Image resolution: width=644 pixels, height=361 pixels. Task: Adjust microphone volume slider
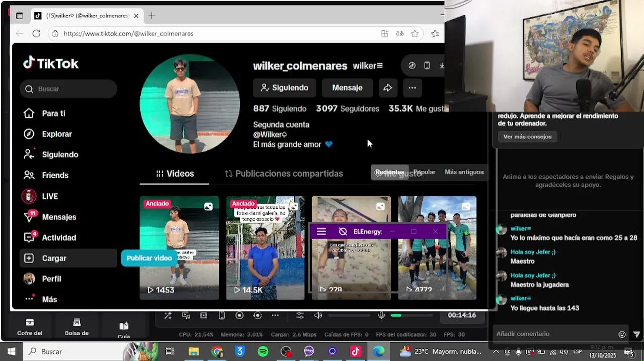tap(412, 315)
